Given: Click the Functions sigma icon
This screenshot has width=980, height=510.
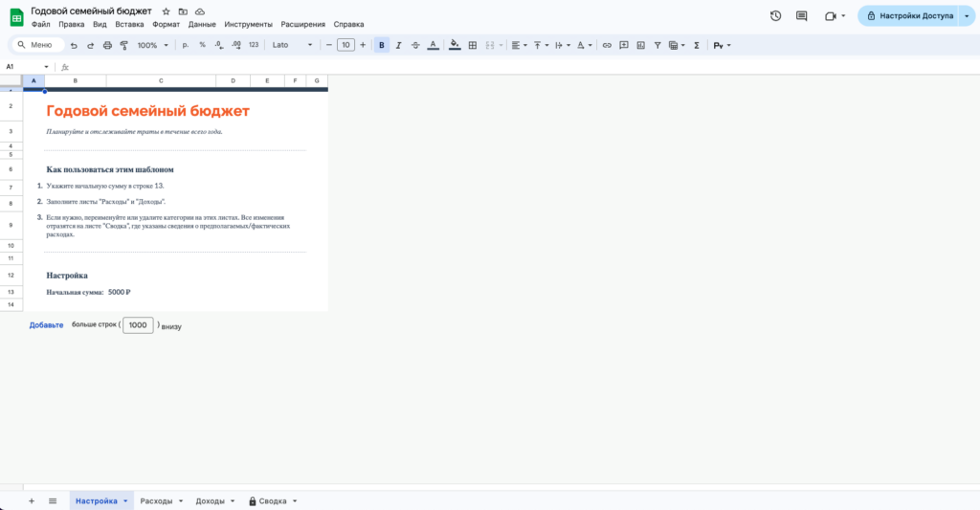Looking at the screenshot, I should (696, 45).
